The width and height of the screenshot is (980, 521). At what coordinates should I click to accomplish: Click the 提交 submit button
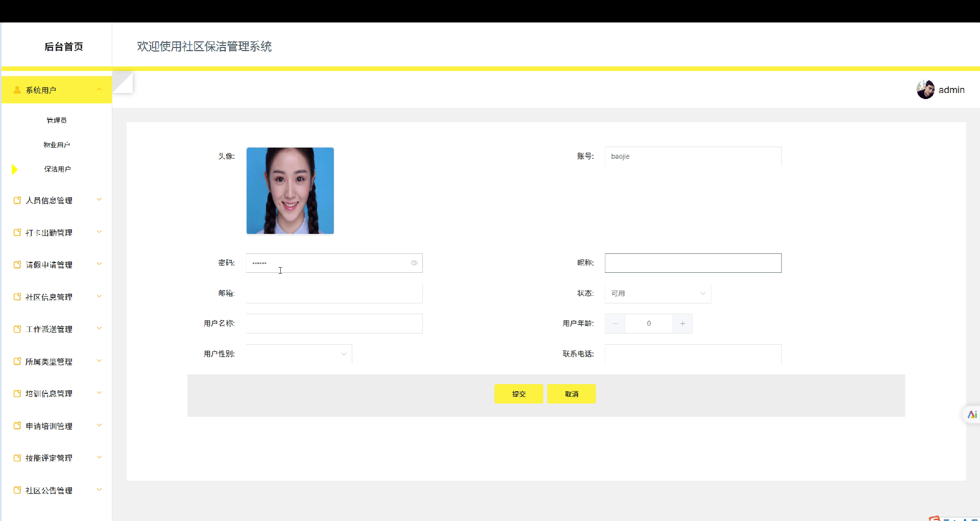point(519,394)
